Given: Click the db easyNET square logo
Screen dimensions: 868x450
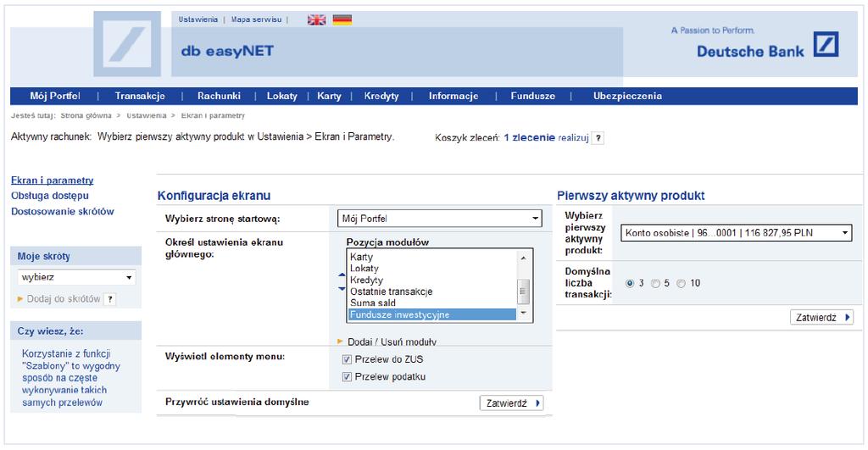Looking at the screenshot, I should [x=127, y=44].
